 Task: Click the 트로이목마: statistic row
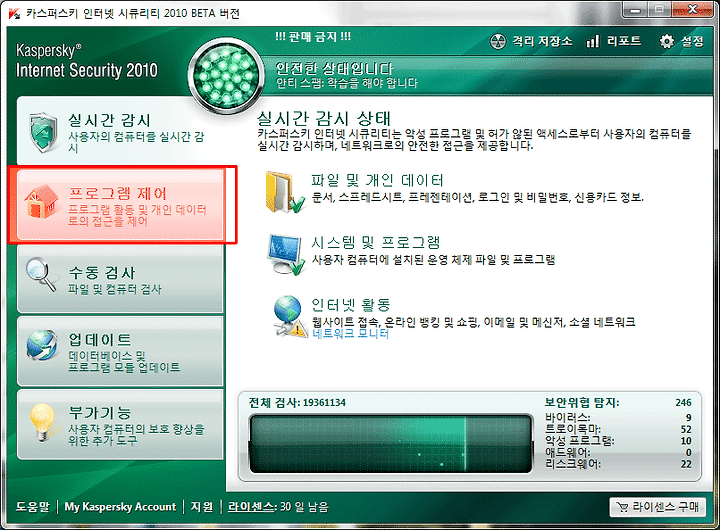point(618,429)
